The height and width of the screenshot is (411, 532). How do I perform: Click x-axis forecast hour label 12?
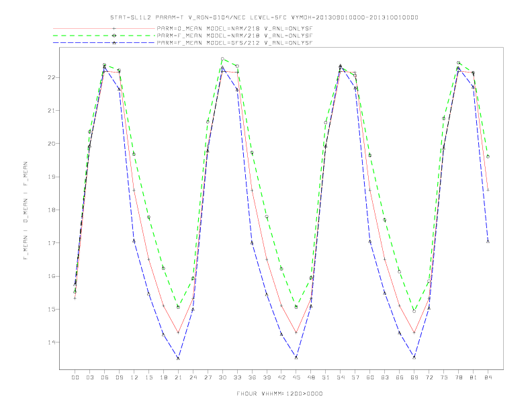pyautogui.click(x=134, y=377)
